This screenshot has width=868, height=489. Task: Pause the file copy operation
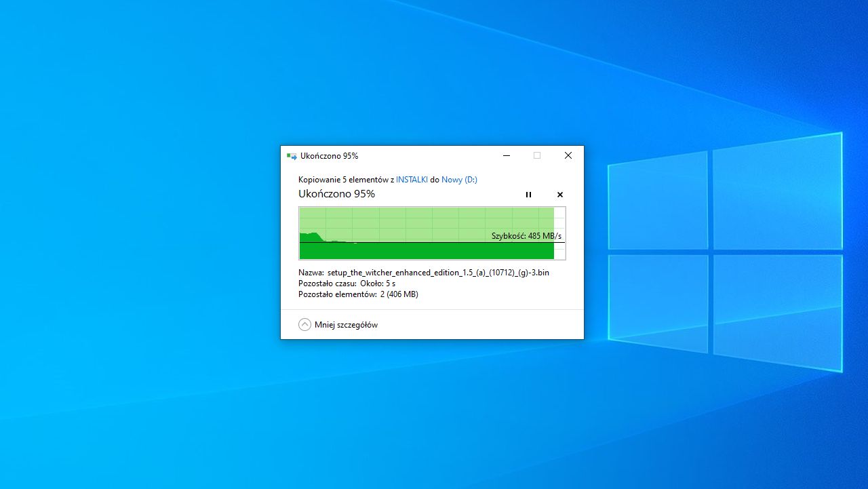click(x=528, y=195)
